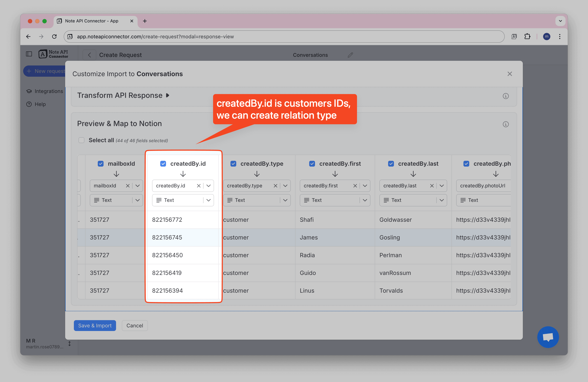Open the mailboxId property dropdown
The height and width of the screenshot is (382, 588).
(x=137, y=186)
